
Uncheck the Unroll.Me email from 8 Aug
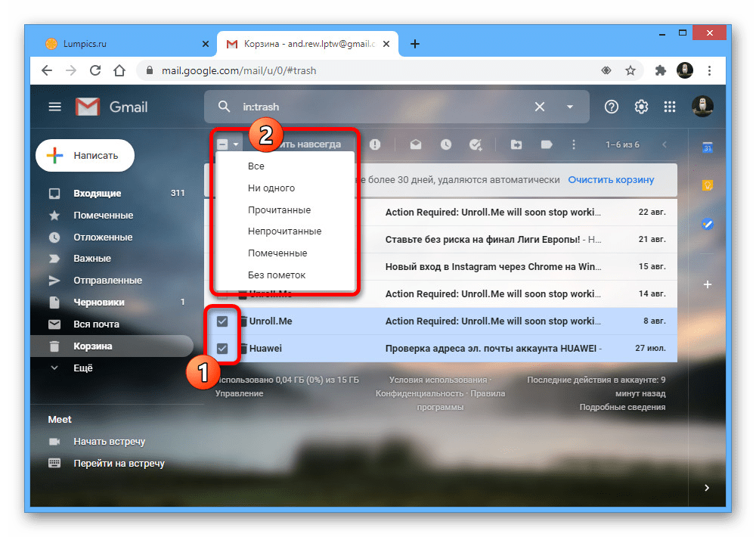click(222, 321)
